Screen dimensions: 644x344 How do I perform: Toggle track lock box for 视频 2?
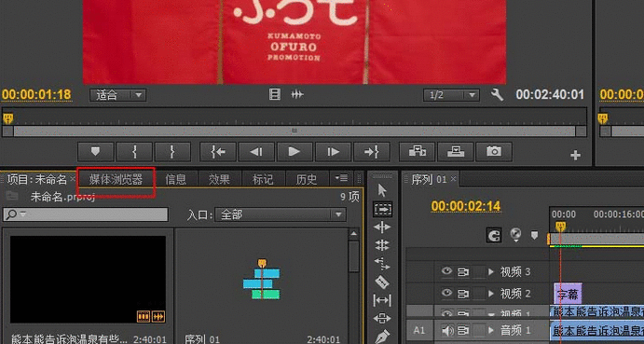click(x=479, y=294)
